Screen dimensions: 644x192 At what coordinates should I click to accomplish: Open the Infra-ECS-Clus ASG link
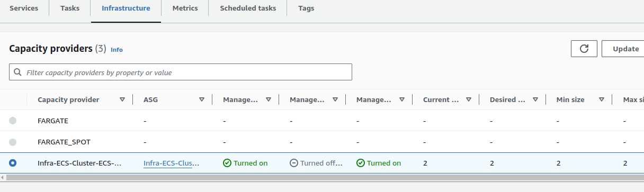coord(172,163)
